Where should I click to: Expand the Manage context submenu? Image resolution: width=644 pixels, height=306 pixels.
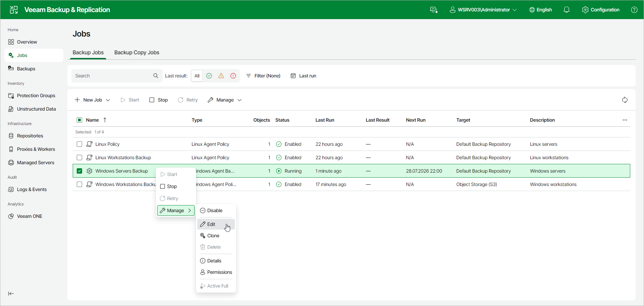pyautogui.click(x=176, y=210)
